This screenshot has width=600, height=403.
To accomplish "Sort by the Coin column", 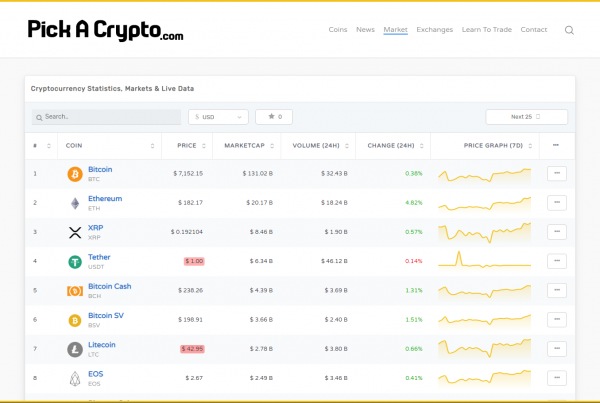I will tap(110, 145).
